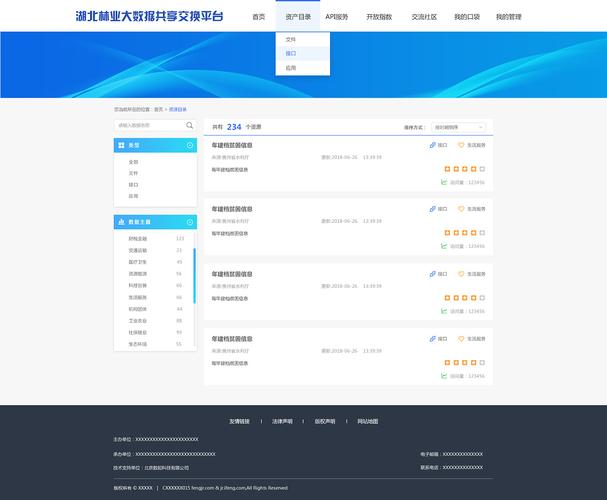Click the empty fifth star in the second card
The height and width of the screenshot is (500, 607).
482,233
